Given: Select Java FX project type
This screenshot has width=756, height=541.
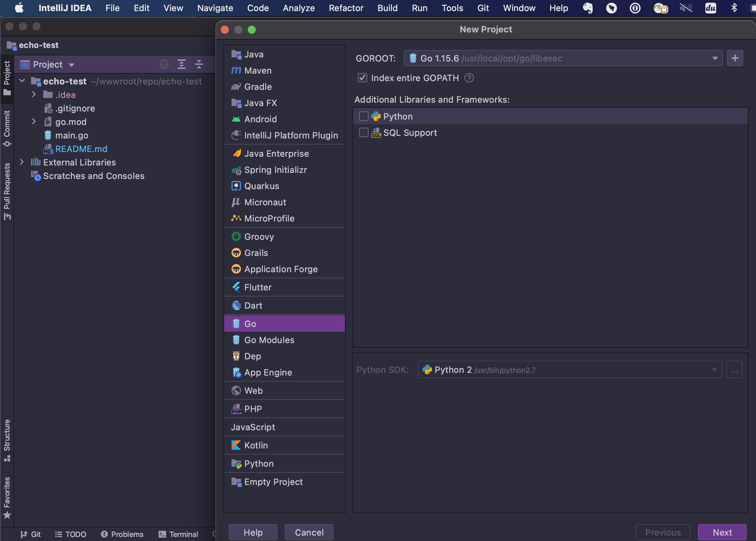Looking at the screenshot, I should 284,103.
